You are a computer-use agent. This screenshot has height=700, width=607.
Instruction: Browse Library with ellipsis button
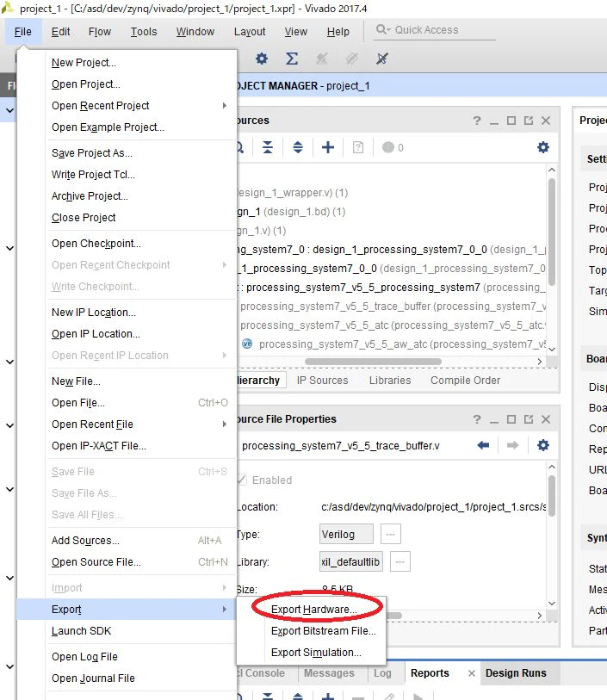[x=400, y=561]
